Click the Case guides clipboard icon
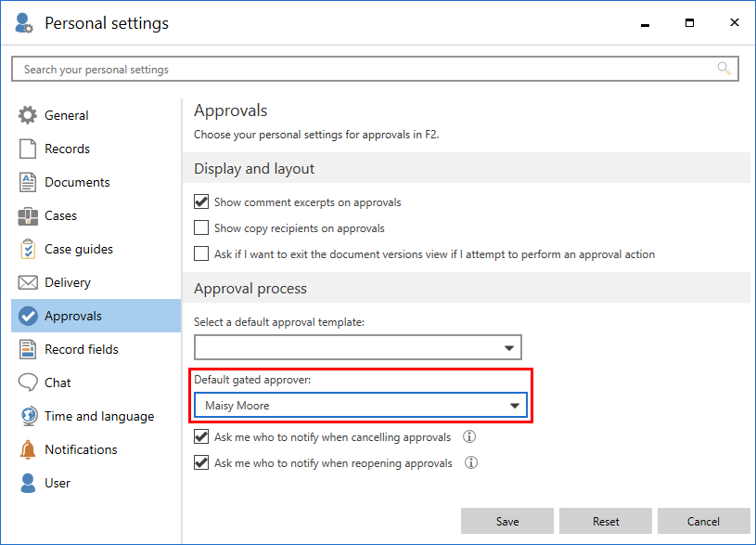This screenshot has height=545, width=756. pos(28,249)
